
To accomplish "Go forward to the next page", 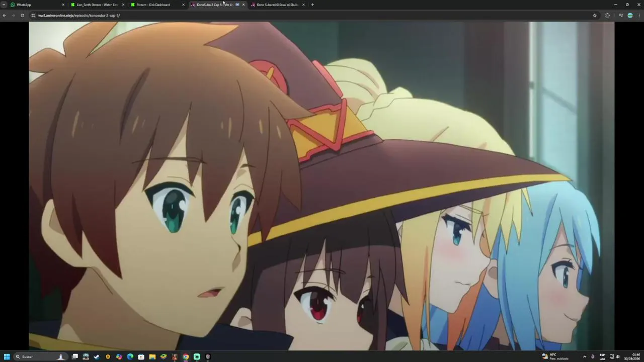I will coord(13,15).
